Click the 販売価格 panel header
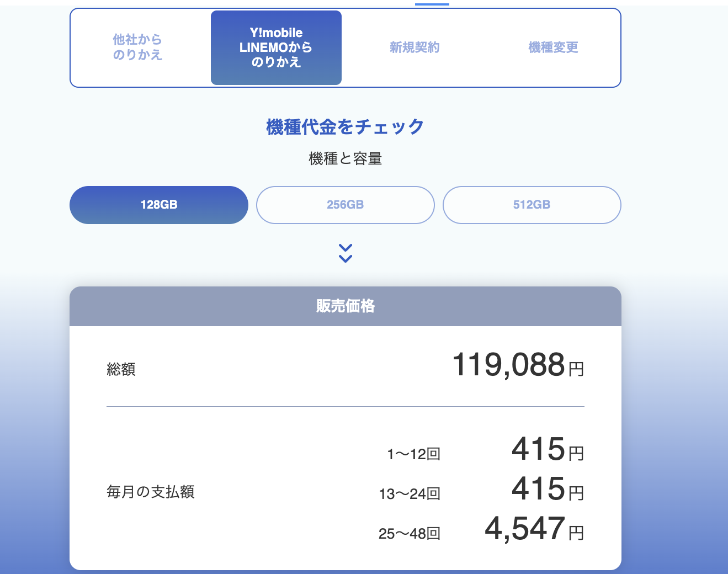The height and width of the screenshot is (574, 728). (x=346, y=306)
